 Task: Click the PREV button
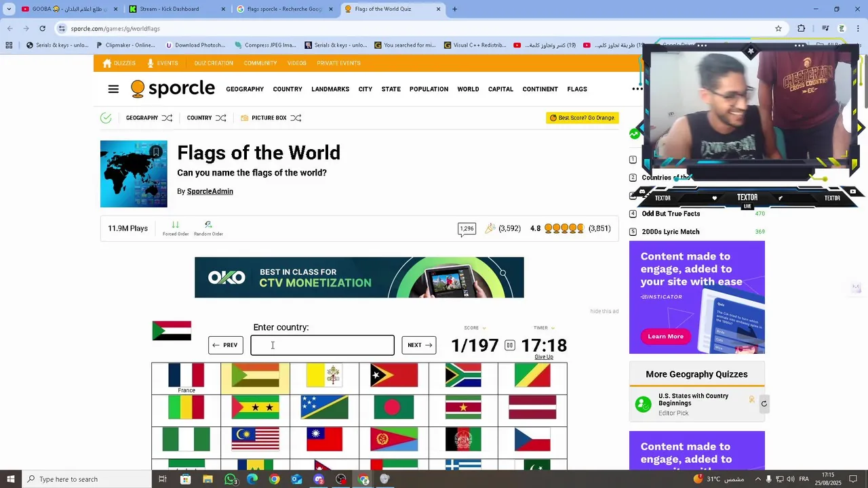[225, 345]
